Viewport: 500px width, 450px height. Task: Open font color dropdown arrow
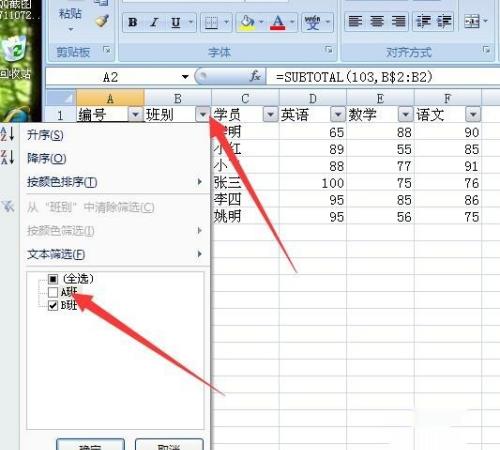(x=292, y=22)
